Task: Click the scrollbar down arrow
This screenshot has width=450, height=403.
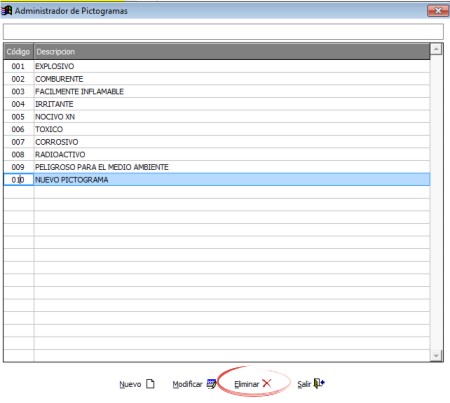Action: tap(436, 356)
